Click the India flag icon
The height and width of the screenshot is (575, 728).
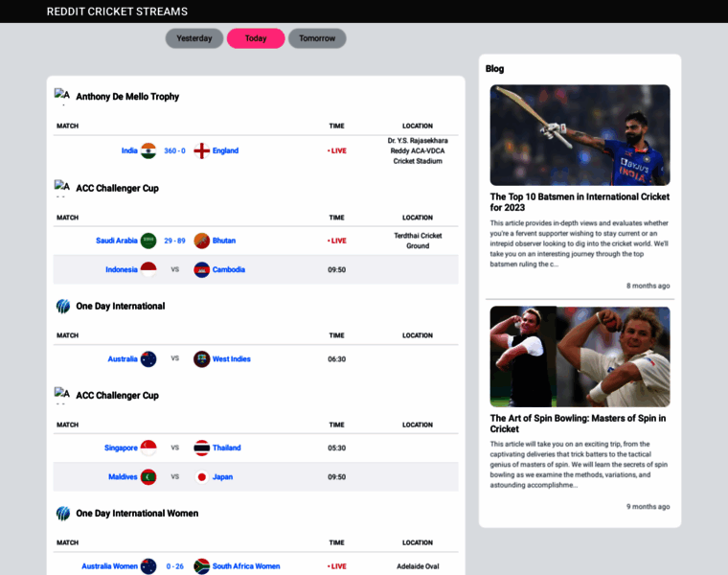click(148, 150)
